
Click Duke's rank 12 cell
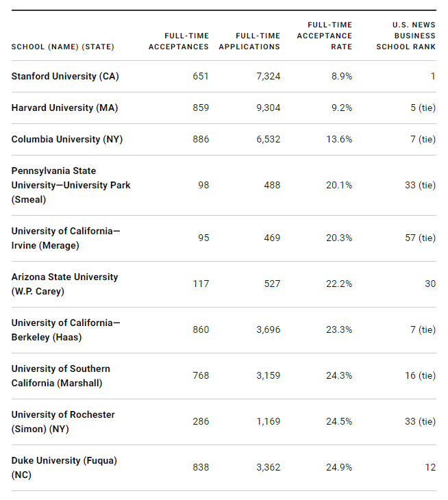(x=430, y=467)
